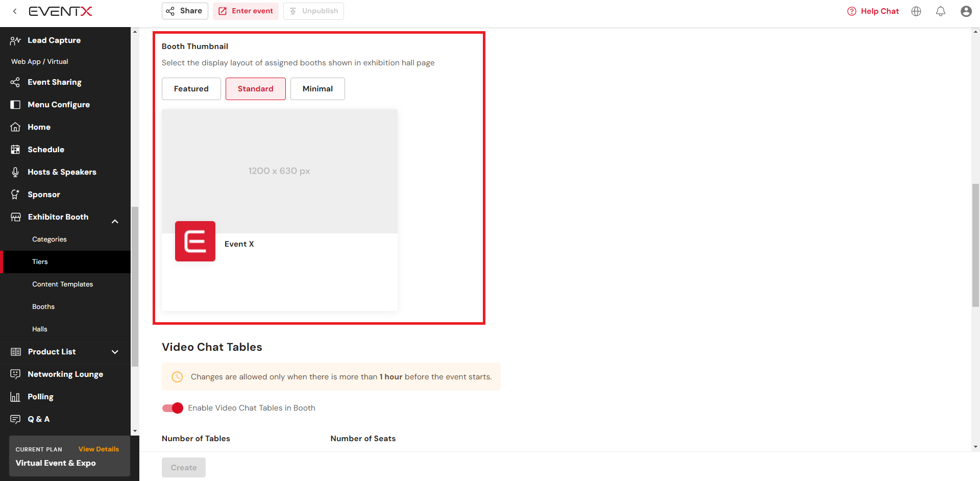Open Help Chat link
980x481 pixels.
(879, 11)
